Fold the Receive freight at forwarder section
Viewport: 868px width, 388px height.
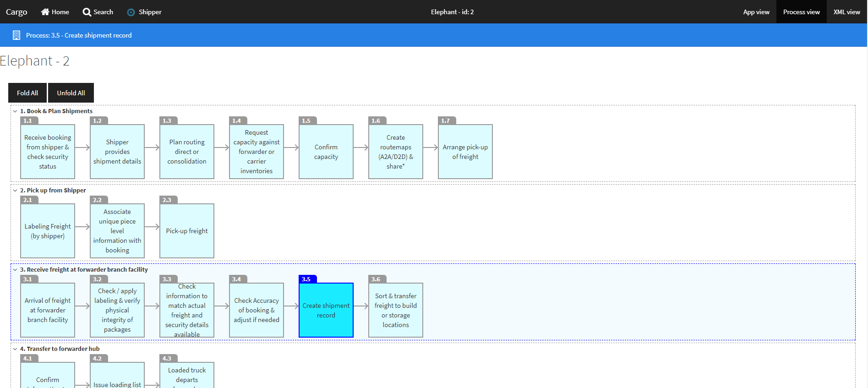click(x=15, y=270)
